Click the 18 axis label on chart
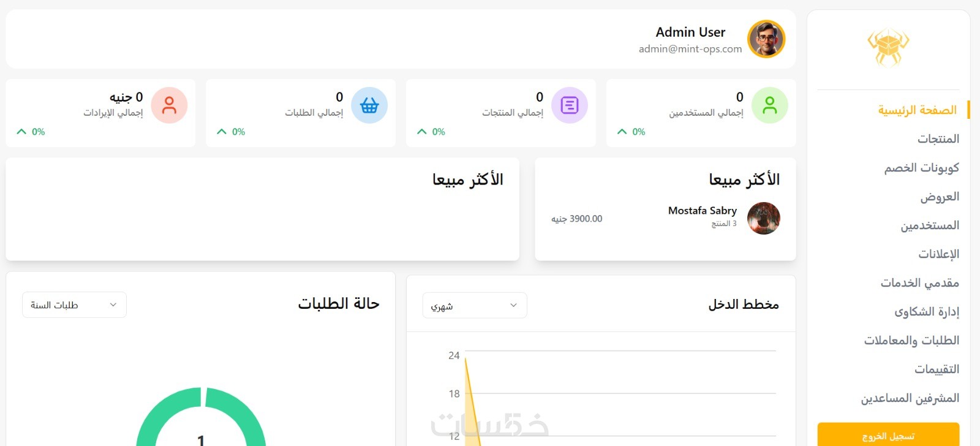 tap(454, 394)
